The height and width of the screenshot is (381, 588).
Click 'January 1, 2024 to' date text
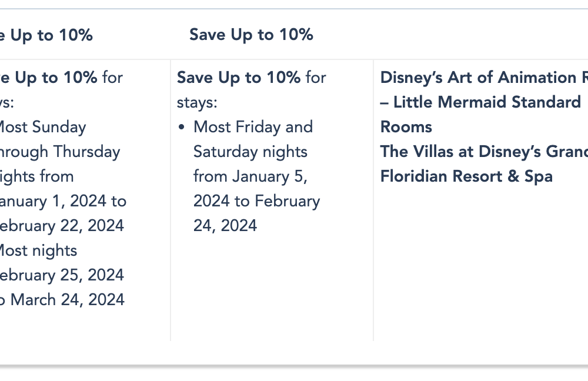63,201
